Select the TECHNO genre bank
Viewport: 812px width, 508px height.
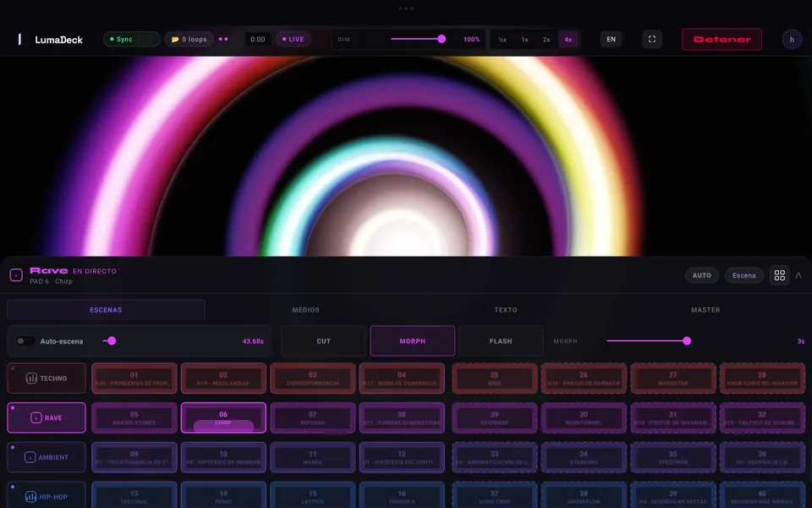47,378
